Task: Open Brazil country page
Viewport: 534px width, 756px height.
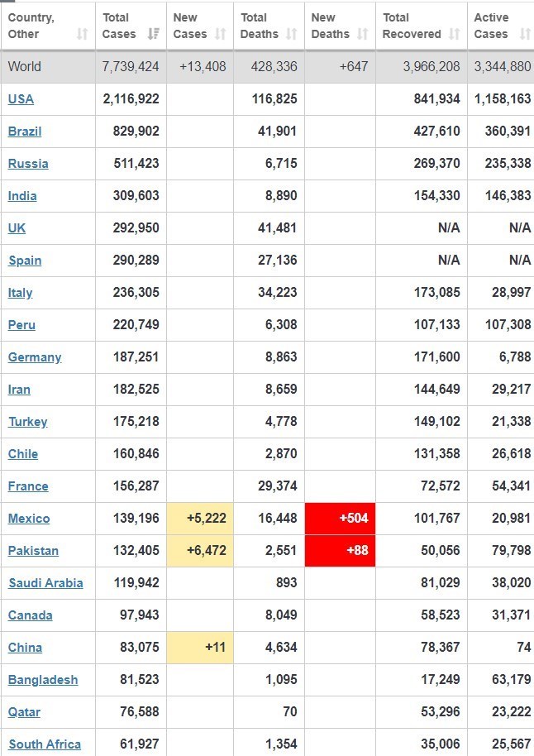Action: (24, 132)
